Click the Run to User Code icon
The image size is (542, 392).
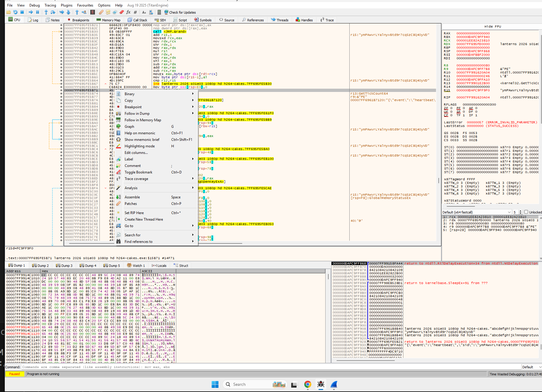point(84,12)
